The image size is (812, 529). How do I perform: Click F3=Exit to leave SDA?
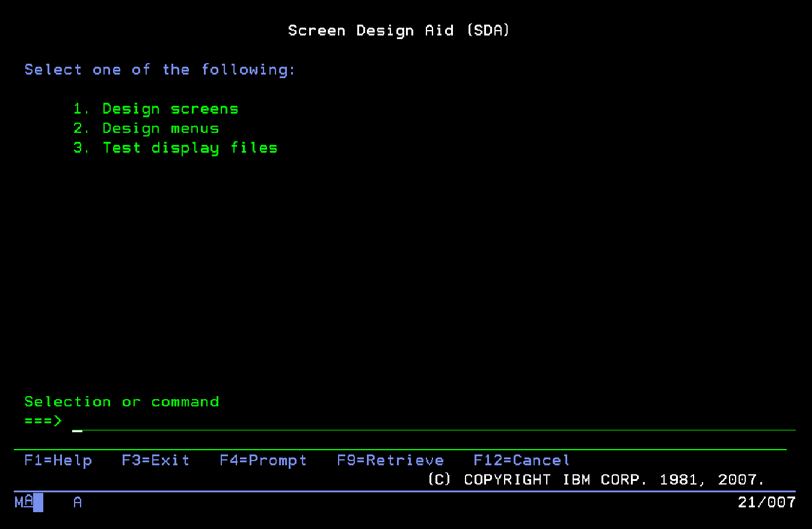click(155, 460)
